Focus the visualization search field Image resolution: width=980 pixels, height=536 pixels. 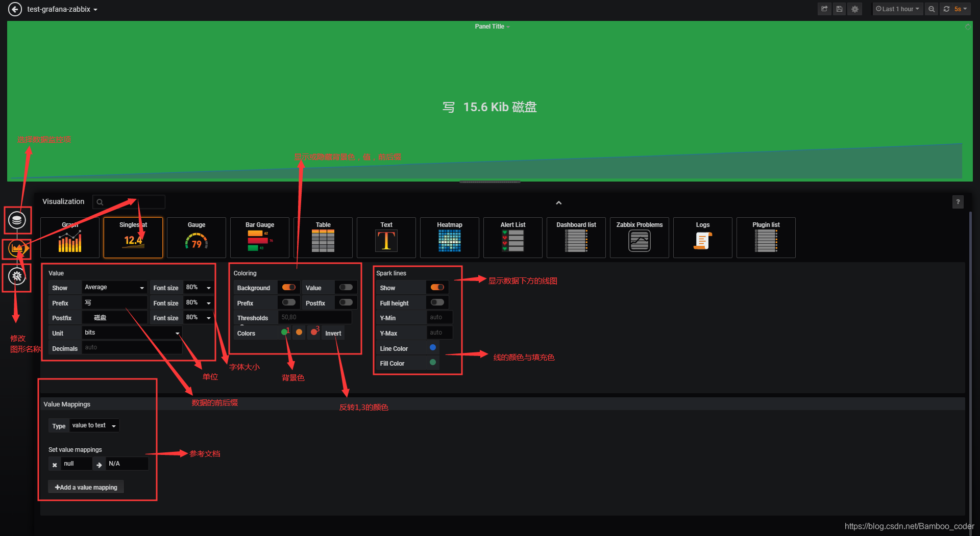(129, 202)
